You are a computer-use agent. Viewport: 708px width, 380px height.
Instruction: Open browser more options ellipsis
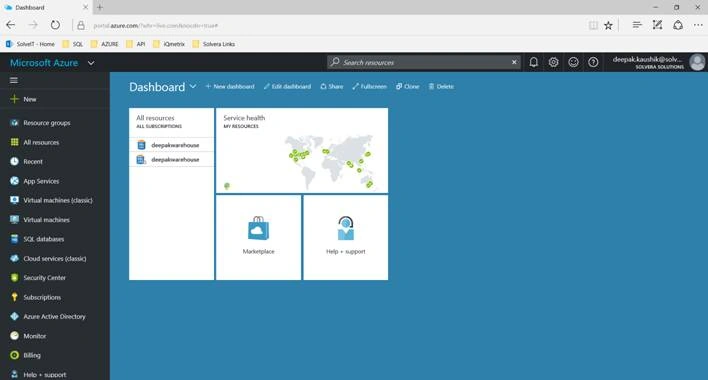[698, 25]
